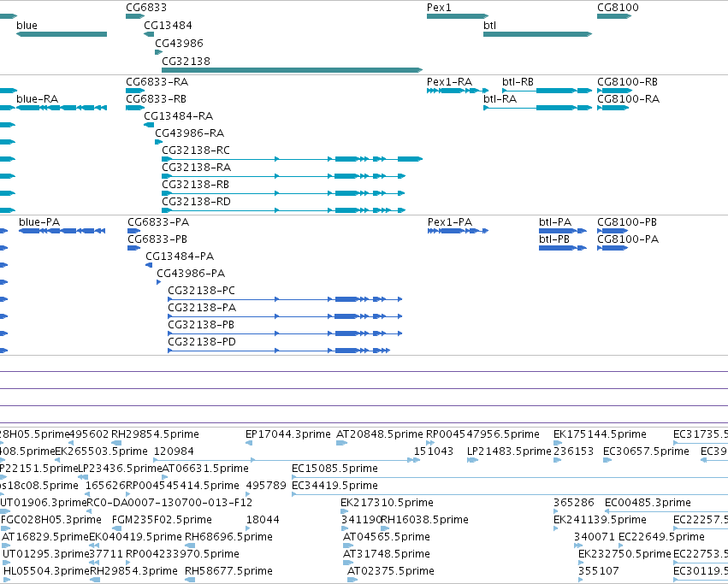Click the CG13484-PA protein label
Screen dimensions: 728x584
click(x=180, y=257)
